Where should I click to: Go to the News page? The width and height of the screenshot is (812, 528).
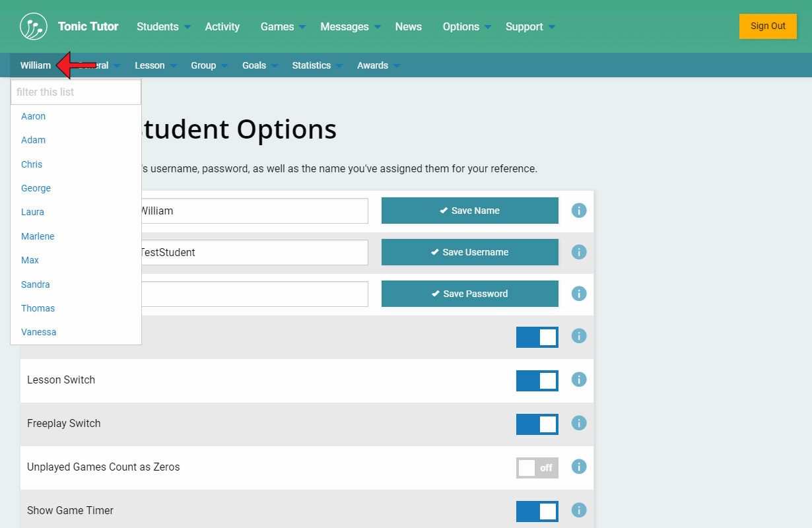click(408, 26)
